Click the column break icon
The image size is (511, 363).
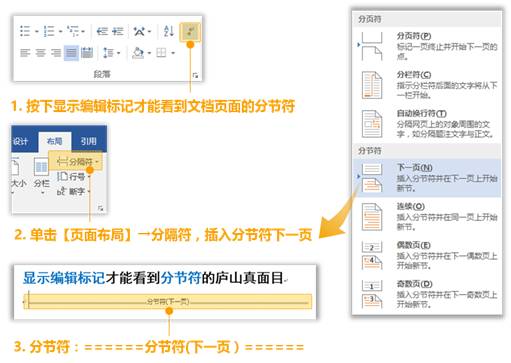click(x=372, y=85)
